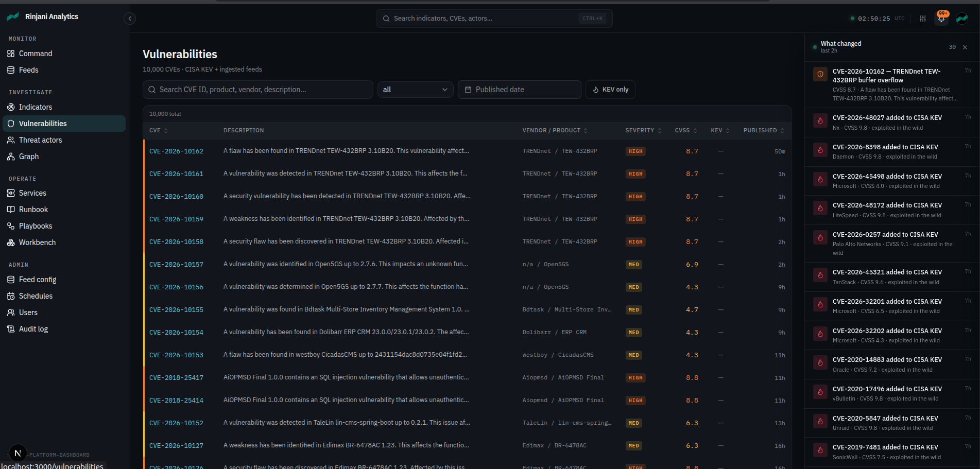Open Threat actors page

click(64, 140)
